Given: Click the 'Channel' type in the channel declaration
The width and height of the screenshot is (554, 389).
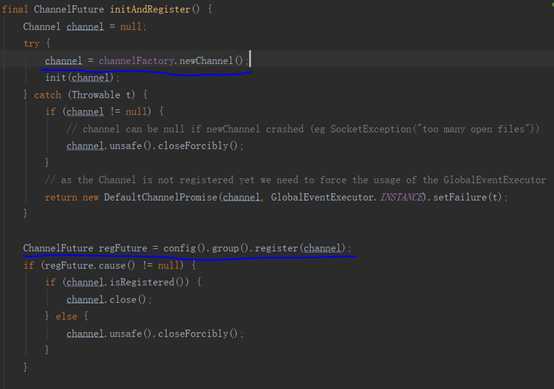Looking at the screenshot, I should click(x=42, y=26).
